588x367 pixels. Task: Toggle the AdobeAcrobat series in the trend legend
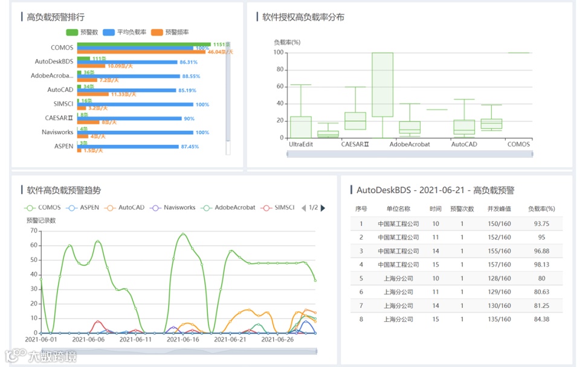coord(228,208)
